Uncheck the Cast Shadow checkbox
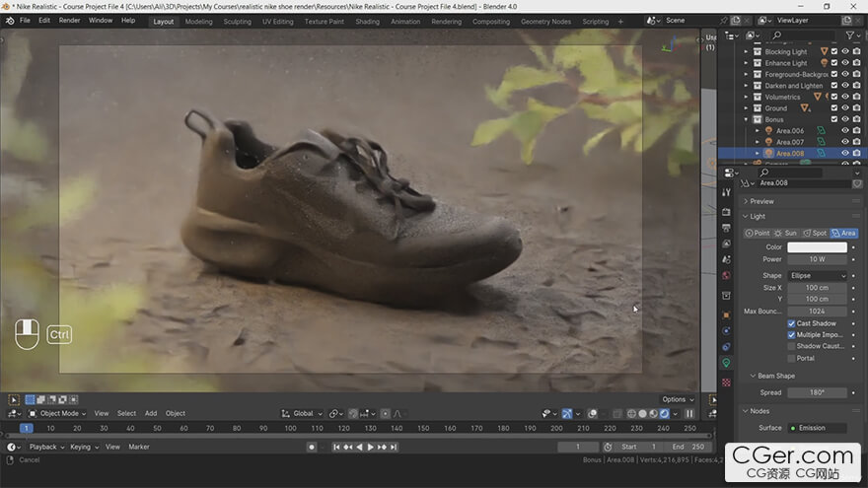 [x=791, y=323]
